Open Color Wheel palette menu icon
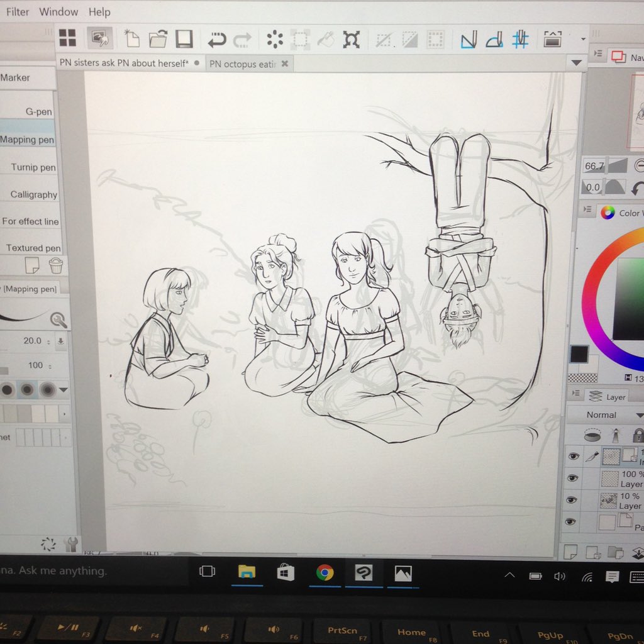 [587, 209]
